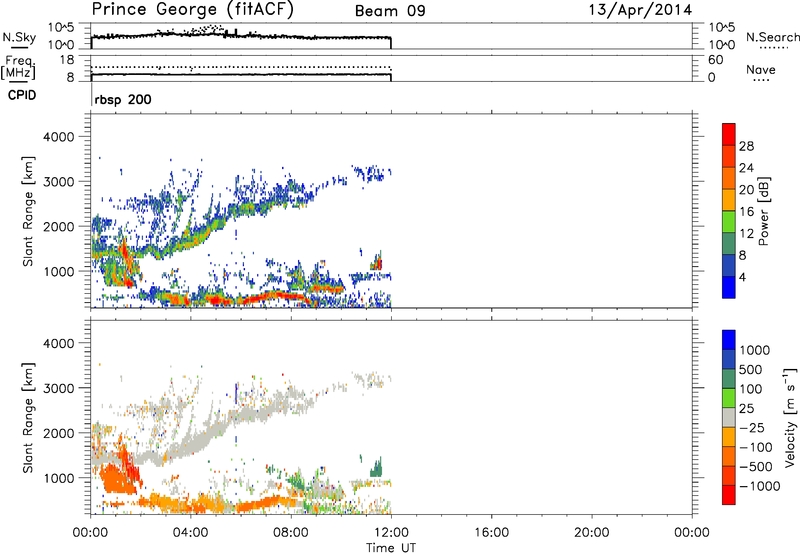Click the light green segment of Power color bar

[x=729, y=221]
